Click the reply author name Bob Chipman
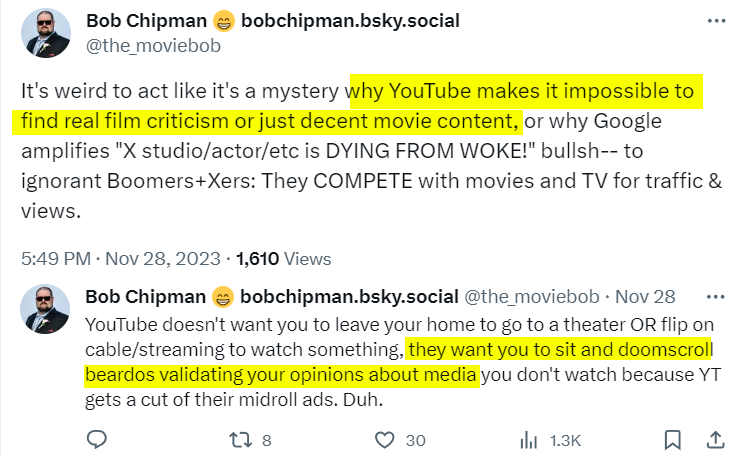The image size is (737, 456). (146, 297)
